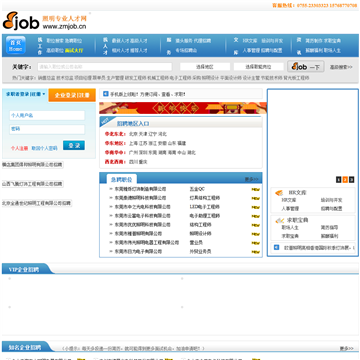Open the 首页 Home nav button
This screenshot has width=360, height=360.
click(15, 45)
